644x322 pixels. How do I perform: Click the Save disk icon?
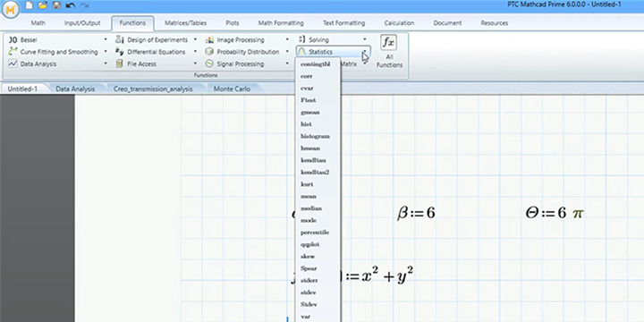click(x=56, y=5)
